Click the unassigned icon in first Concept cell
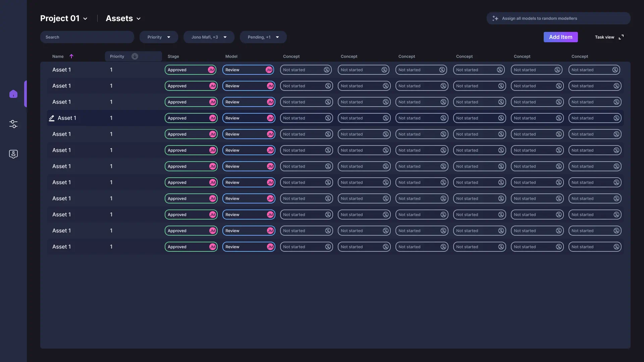This screenshot has width=644, height=362. (326, 70)
